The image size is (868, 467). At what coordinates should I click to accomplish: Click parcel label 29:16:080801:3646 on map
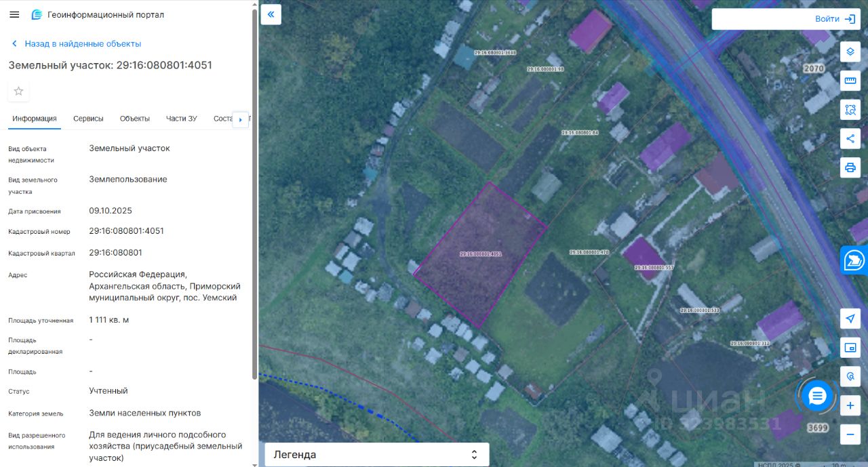(x=495, y=52)
